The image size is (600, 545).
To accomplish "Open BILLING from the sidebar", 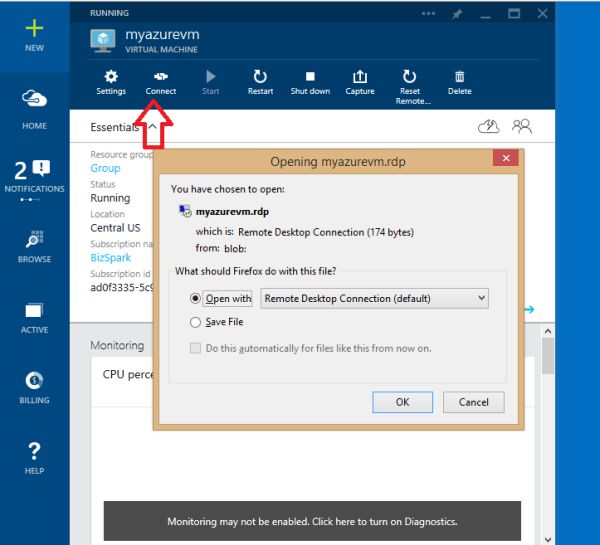I will 34,387.
